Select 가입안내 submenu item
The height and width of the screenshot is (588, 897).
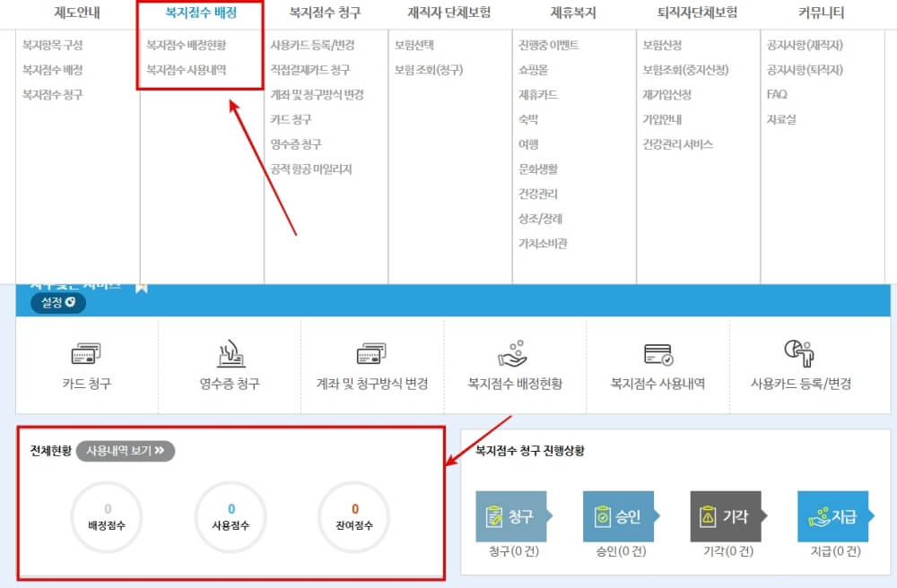pos(663,119)
